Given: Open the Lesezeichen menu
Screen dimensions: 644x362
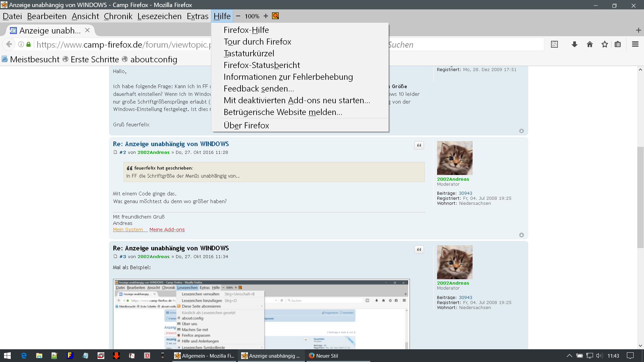Looking at the screenshot, I should 159,16.
